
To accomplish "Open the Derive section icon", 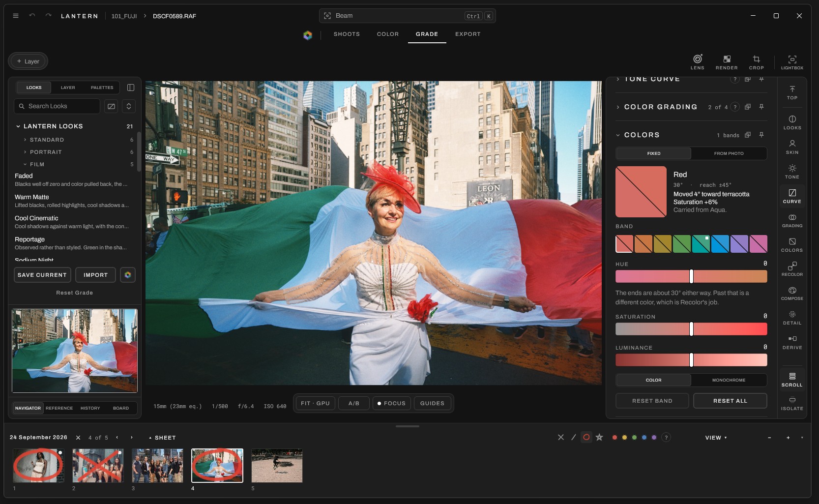I will tap(792, 342).
